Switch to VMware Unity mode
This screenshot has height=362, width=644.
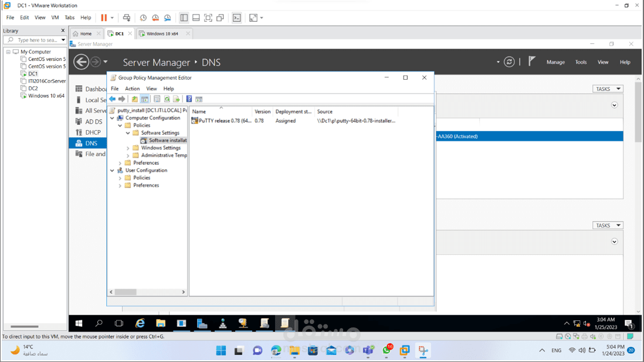click(x=220, y=18)
